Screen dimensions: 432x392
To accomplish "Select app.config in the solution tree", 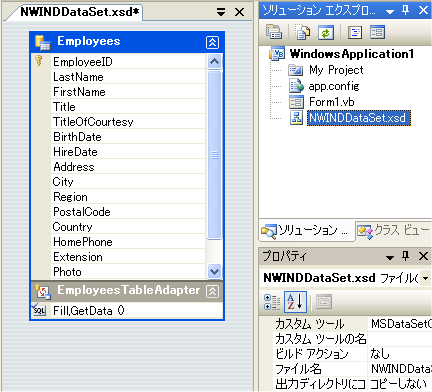I will (334, 86).
